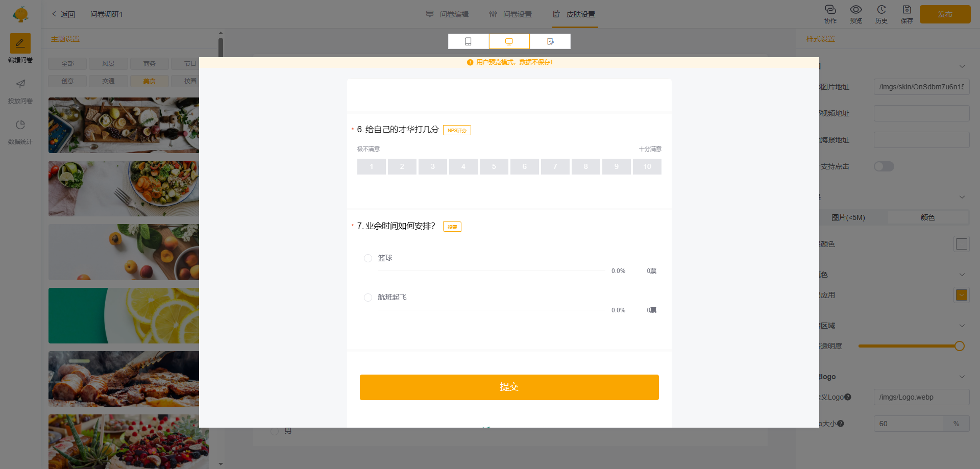
Task: Click the 保存 save icon
Action: [906, 10]
